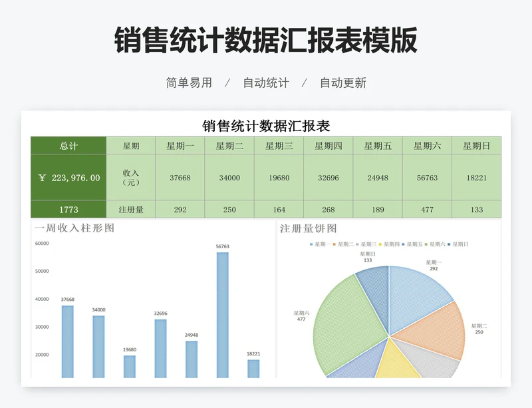532x408 pixels.
Task: Click the 星期二 250 pie data label
Action: 479,329
